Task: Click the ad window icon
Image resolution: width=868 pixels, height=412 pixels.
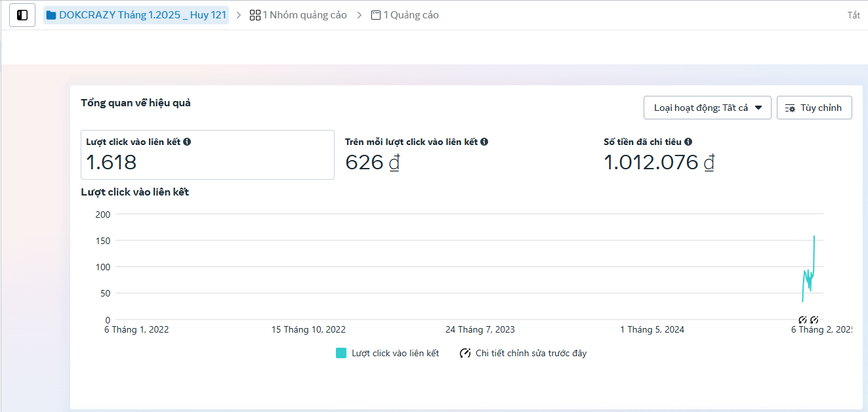Action: 376,15
